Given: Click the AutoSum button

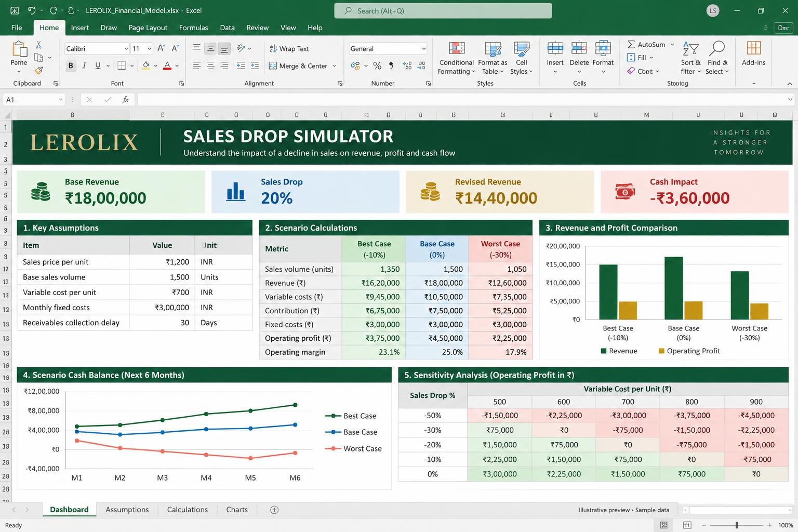Looking at the screenshot, I should point(646,44).
